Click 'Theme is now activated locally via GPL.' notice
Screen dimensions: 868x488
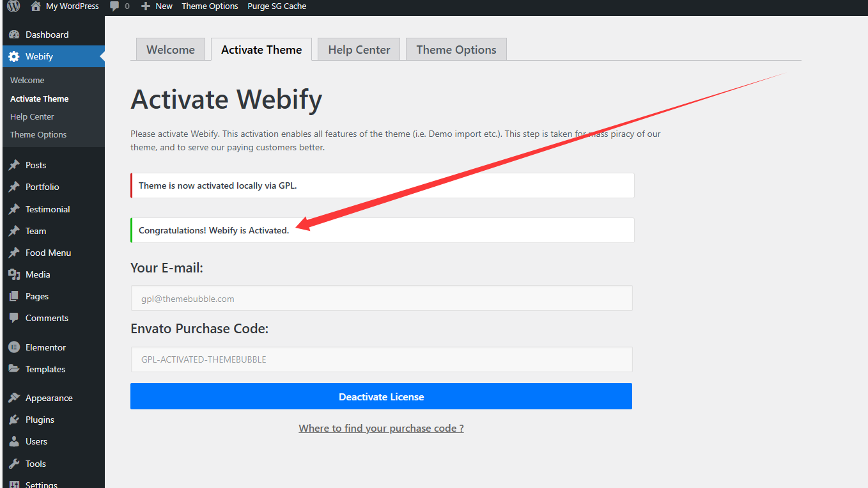[217, 185]
